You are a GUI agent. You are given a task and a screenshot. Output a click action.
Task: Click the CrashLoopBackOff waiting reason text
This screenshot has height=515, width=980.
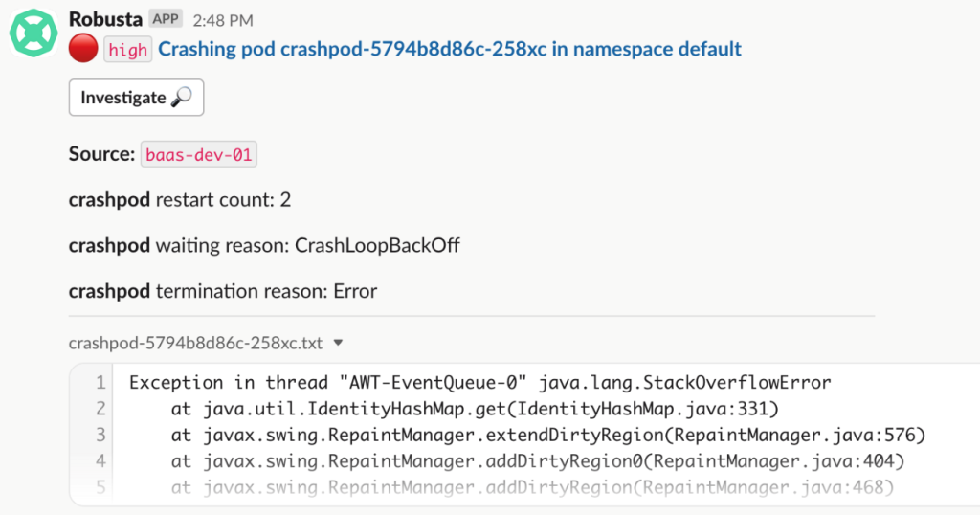(377, 245)
